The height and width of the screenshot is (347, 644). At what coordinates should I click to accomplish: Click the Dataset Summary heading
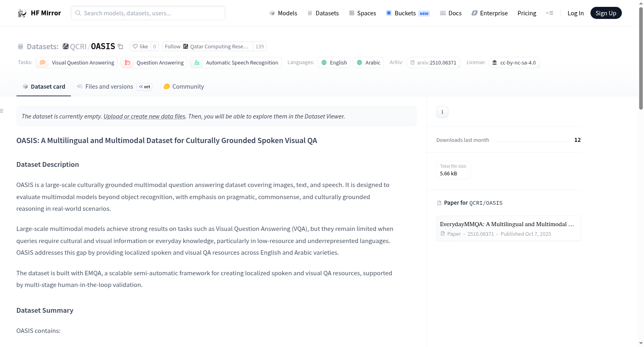[x=45, y=310]
